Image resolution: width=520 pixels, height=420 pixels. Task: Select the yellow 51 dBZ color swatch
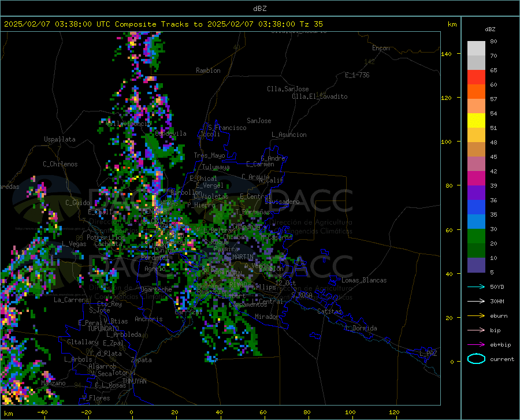click(476, 121)
